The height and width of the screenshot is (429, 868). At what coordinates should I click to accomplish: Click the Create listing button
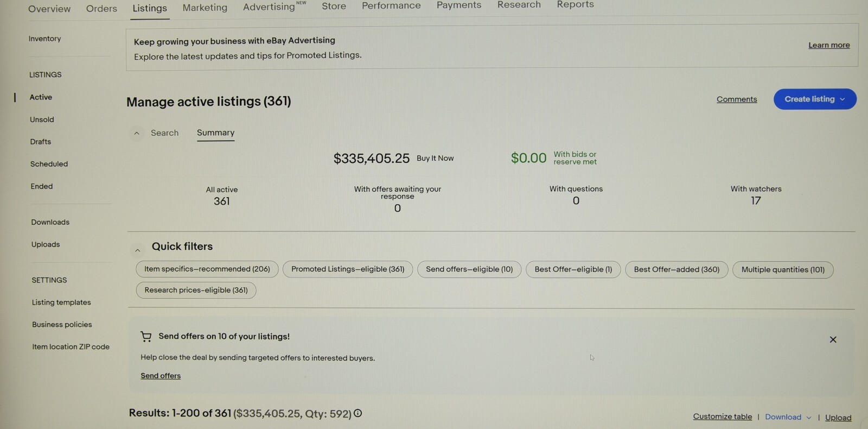pos(815,99)
